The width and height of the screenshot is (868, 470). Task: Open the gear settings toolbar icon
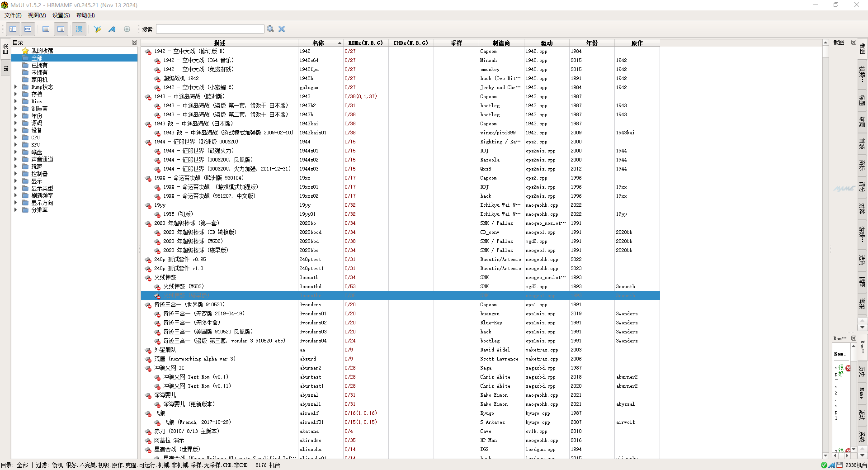(x=127, y=29)
